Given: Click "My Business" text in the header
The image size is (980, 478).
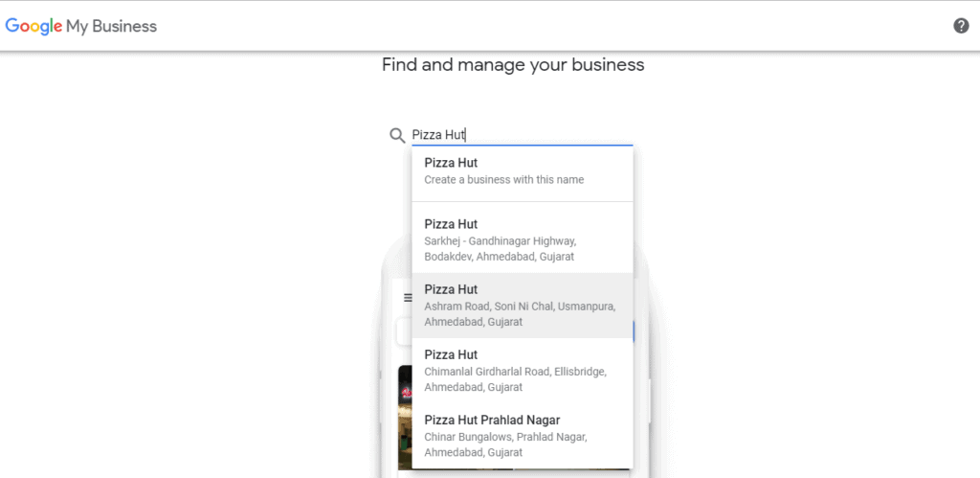Looking at the screenshot, I should click(x=111, y=26).
